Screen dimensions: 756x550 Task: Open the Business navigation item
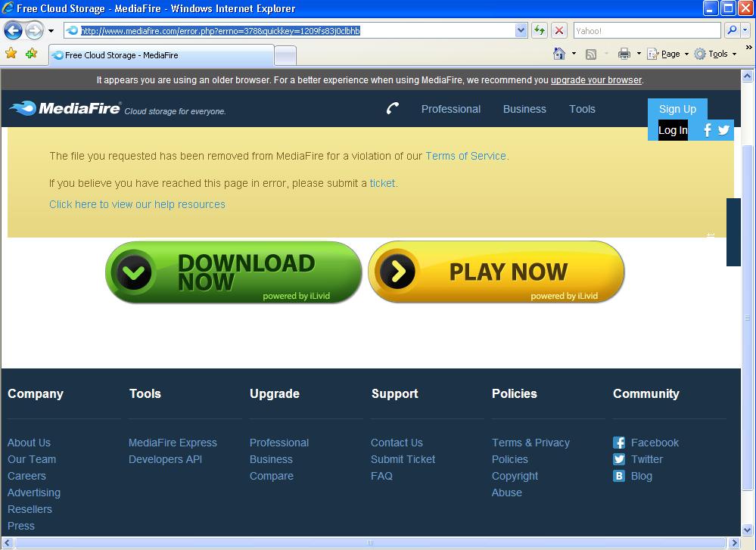[x=524, y=109]
